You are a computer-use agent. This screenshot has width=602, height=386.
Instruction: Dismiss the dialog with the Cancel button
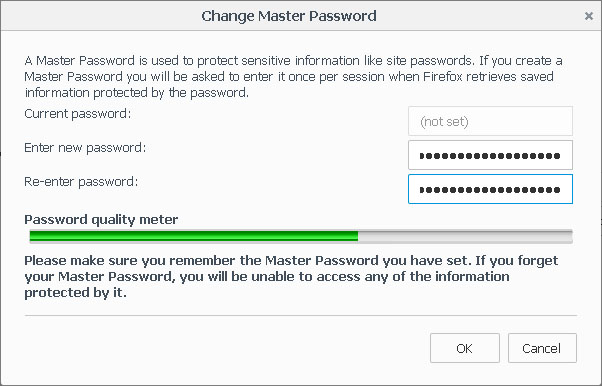click(x=542, y=348)
